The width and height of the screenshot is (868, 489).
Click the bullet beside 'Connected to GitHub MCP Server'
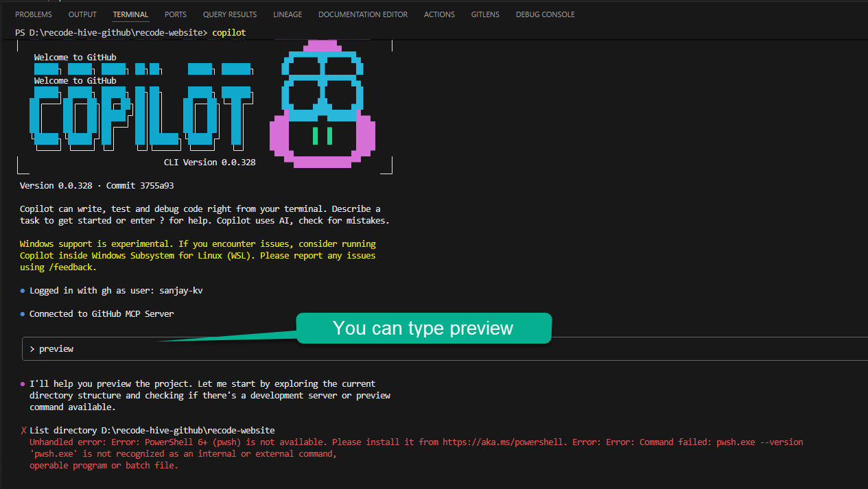pyautogui.click(x=22, y=313)
